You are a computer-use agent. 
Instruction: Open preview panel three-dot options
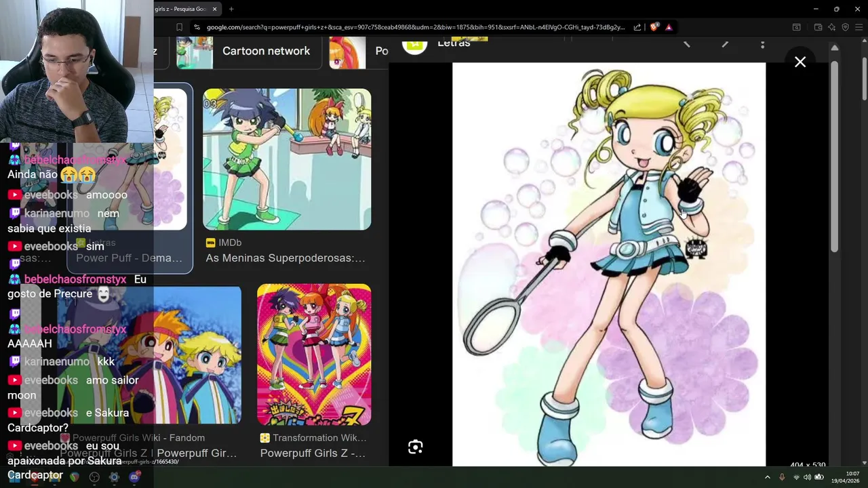[x=762, y=45]
